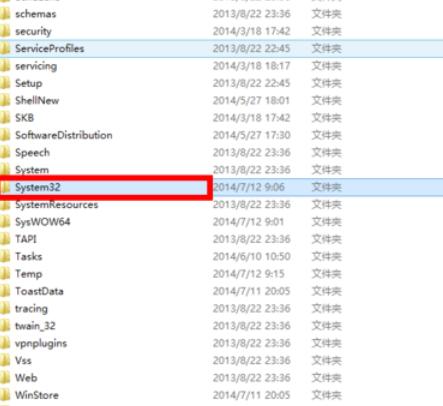
Task: Click the folder icon beside tracing
Action: coord(5,309)
